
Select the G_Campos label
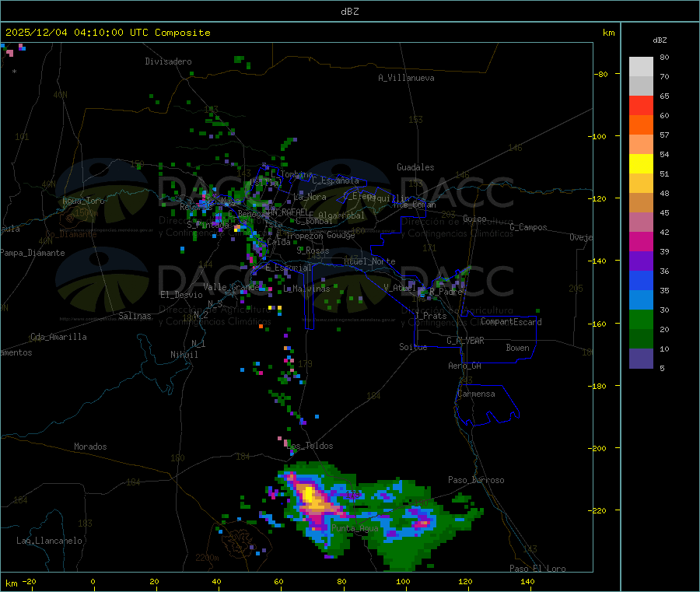529,227
